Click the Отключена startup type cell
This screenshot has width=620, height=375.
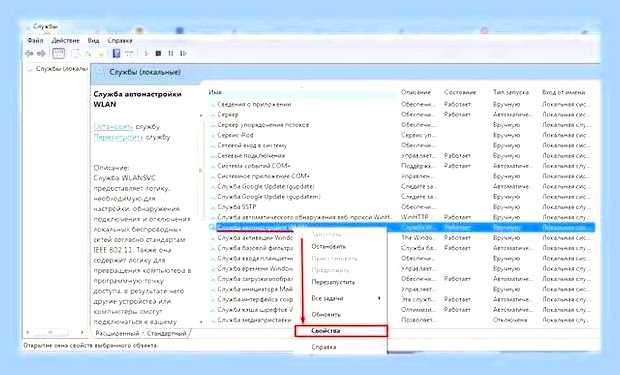click(510, 320)
